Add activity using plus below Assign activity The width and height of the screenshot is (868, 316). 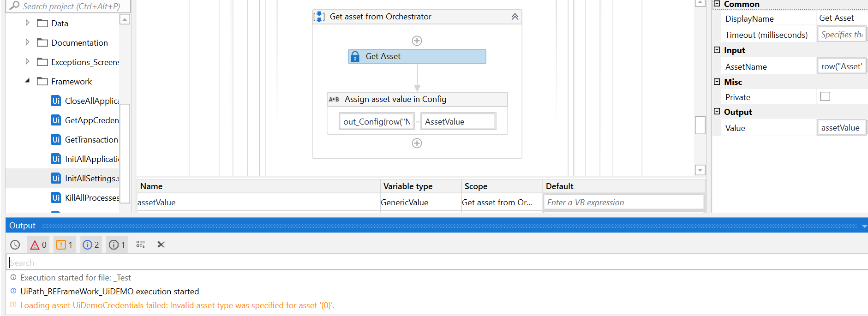coord(417,143)
